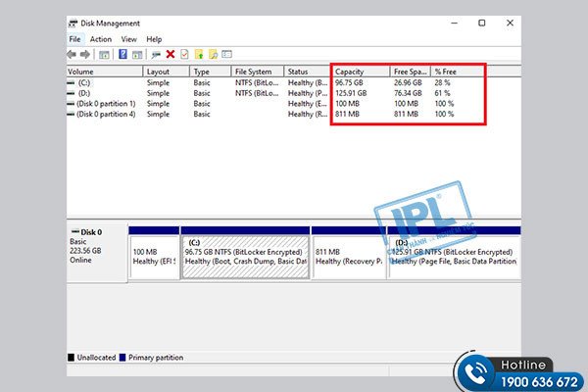Sort by the Type column header
The height and width of the screenshot is (392, 588).
pyautogui.click(x=211, y=72)
